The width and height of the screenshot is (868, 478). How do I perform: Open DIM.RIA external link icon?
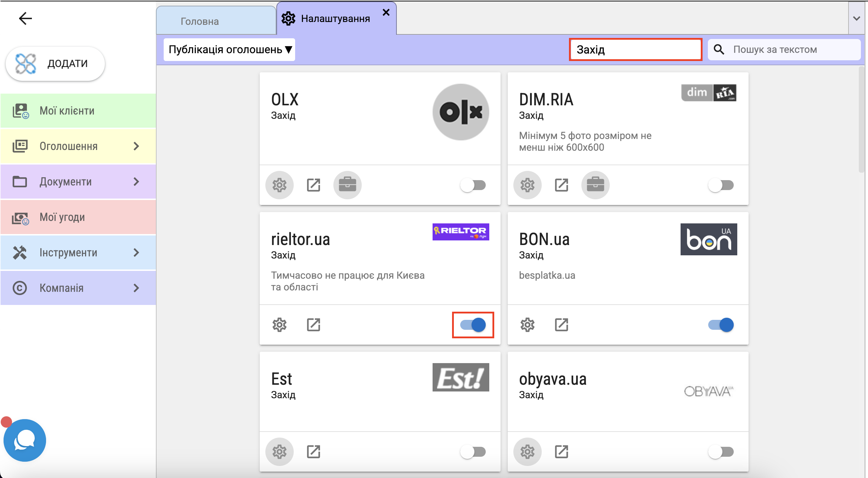point(562,185)
